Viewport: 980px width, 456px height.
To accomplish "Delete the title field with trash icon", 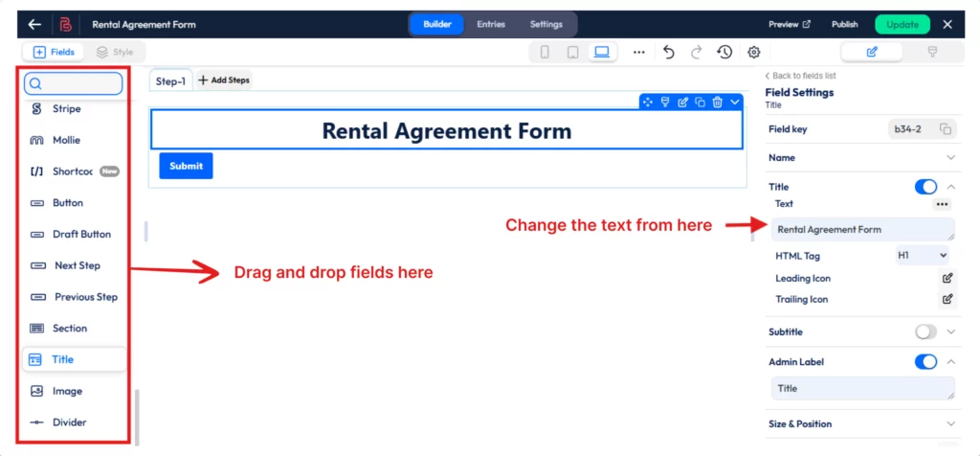I will coord(718,102).
